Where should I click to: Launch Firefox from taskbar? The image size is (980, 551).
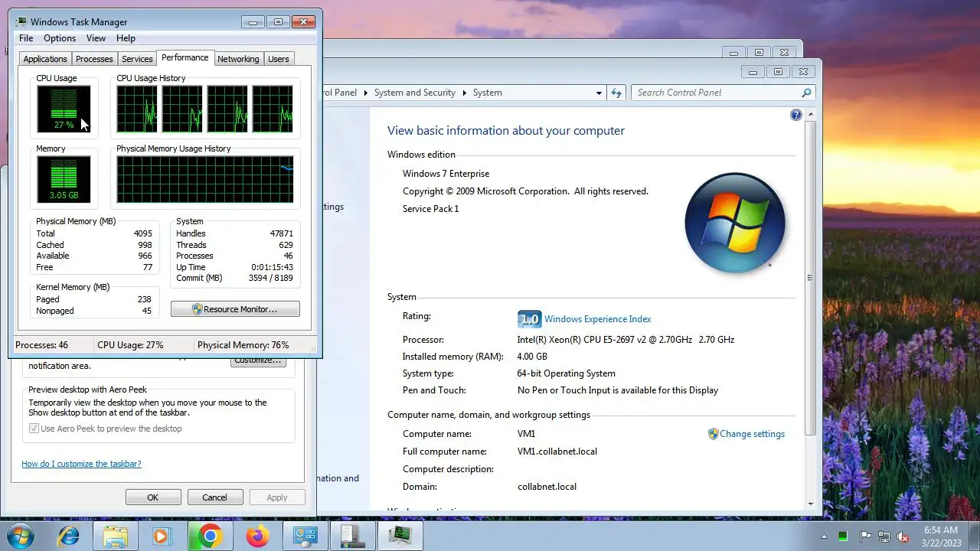(257, 536)
